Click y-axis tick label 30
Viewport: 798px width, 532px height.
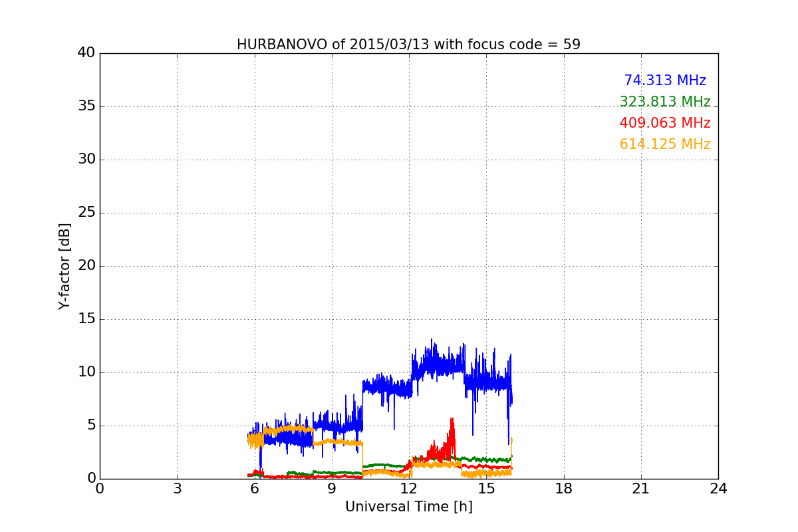pos(86,160)
